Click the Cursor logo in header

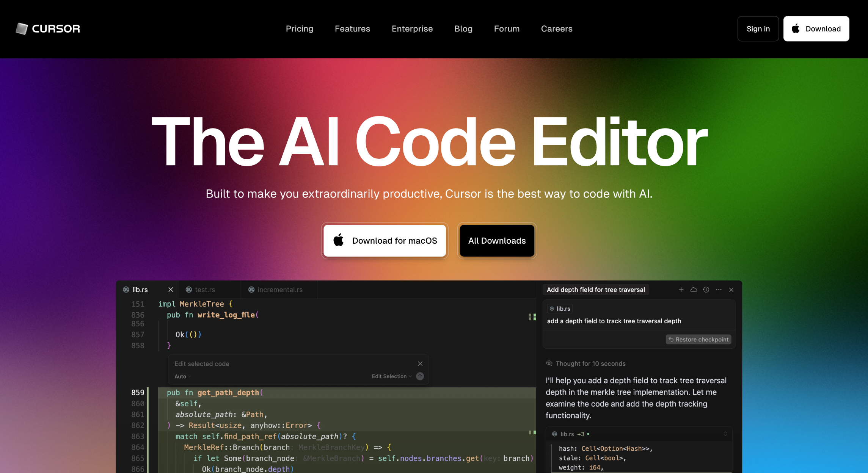click(x=48, y=29)
